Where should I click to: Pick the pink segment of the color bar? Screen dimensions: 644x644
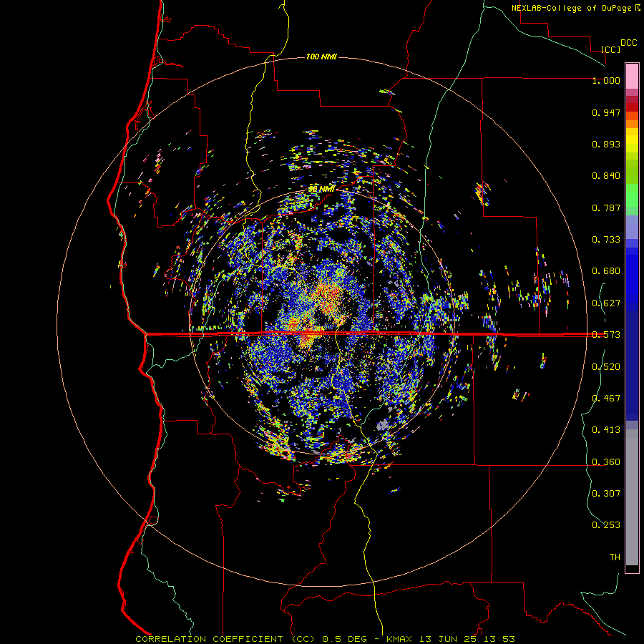632,77
